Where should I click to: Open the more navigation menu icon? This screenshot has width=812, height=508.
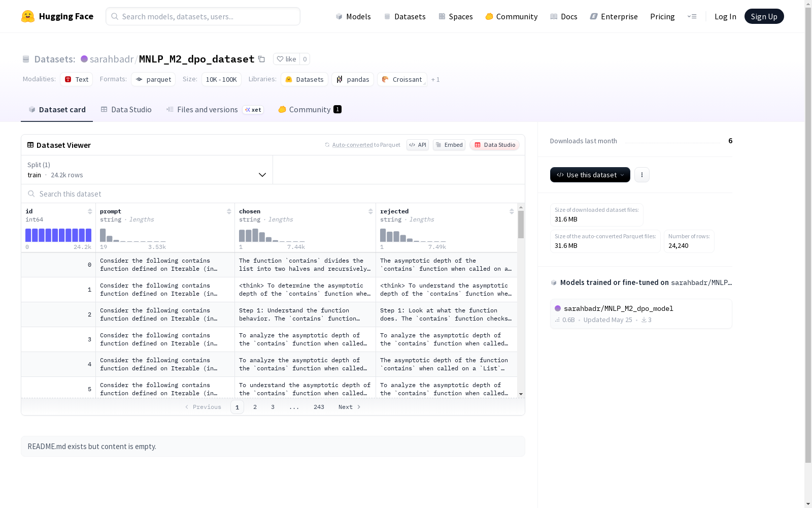[692, 16]
